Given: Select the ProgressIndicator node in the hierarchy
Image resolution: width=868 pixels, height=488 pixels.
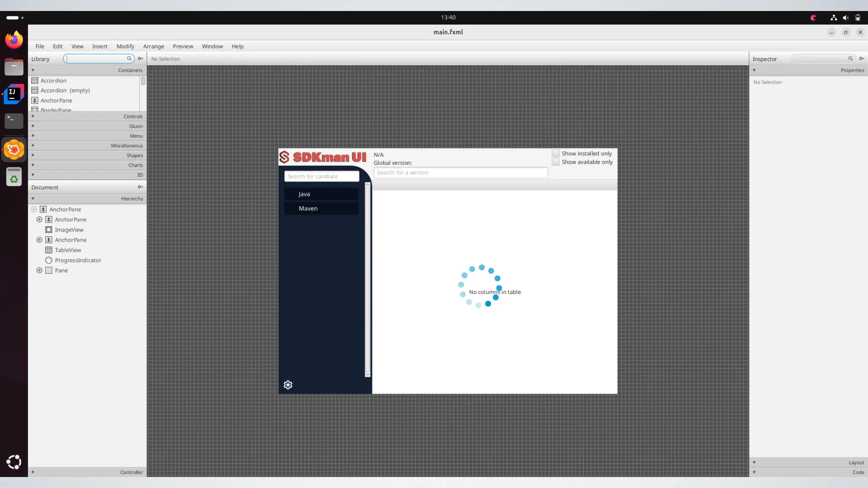Looking at the screenshot, I should coord(78,260).
